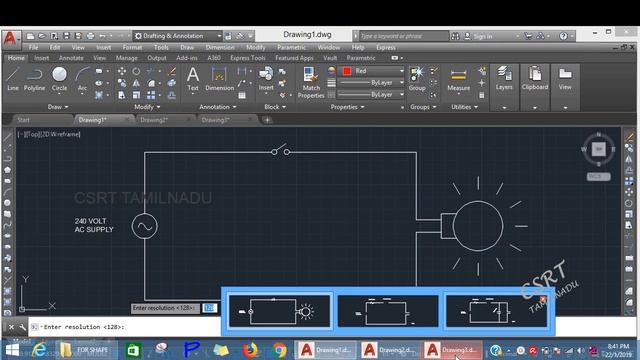The height and width of the screenshot is (360, 640).
Task: Click the Windows Start button
Action: point(12,350)
